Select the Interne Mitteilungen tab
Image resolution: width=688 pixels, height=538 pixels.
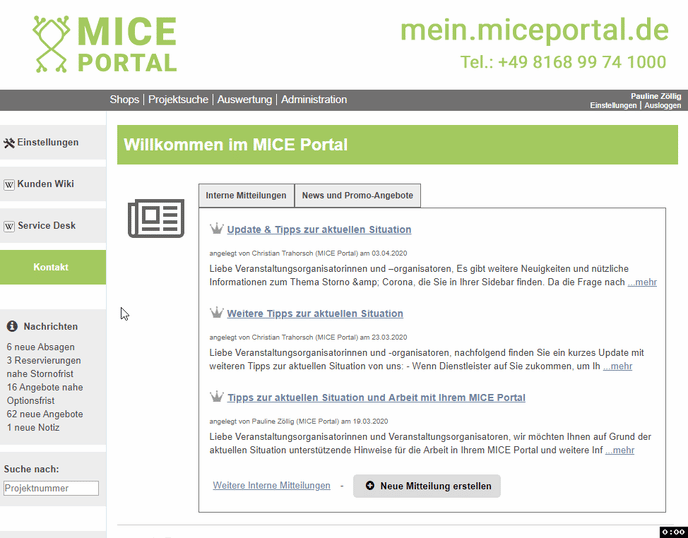pyautogui.click(x=246, y=195)
